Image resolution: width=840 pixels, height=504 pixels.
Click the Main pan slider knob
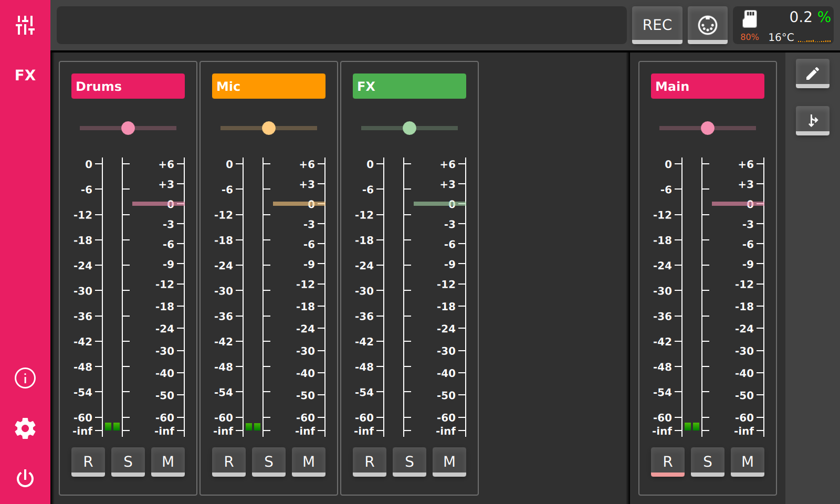(708, 128)
